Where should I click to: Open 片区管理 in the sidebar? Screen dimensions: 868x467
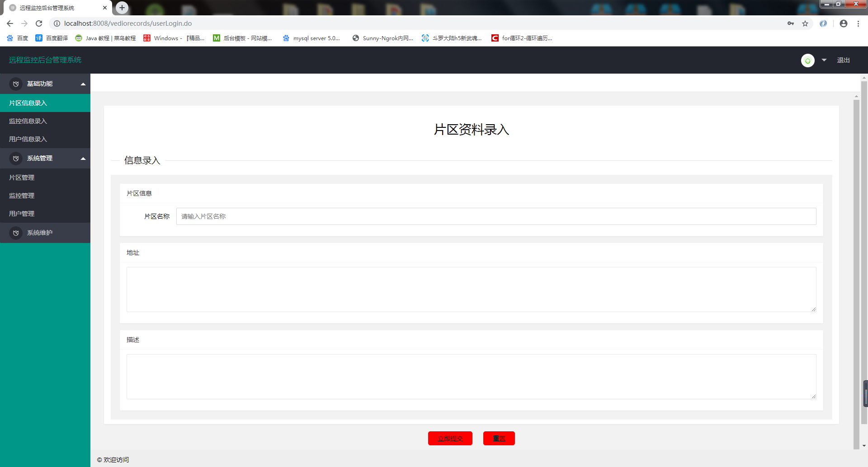click(x=45, y=177)
